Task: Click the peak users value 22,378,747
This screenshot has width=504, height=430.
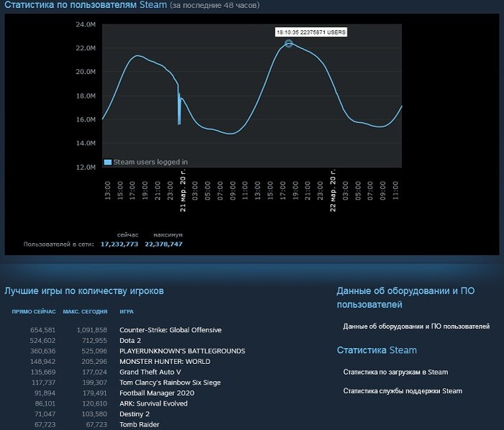Action: coord(164,244)
